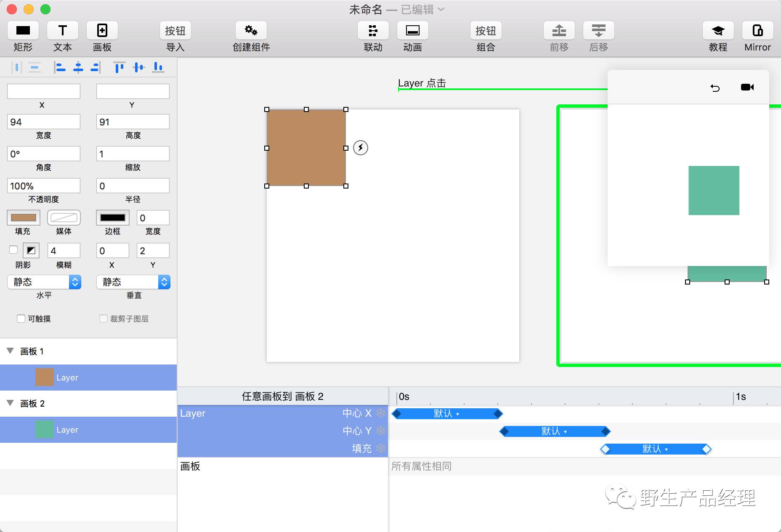This screenshot has width=781, height=532.
Task: Open the 教程 tutorial
Action: coord(718,31)
